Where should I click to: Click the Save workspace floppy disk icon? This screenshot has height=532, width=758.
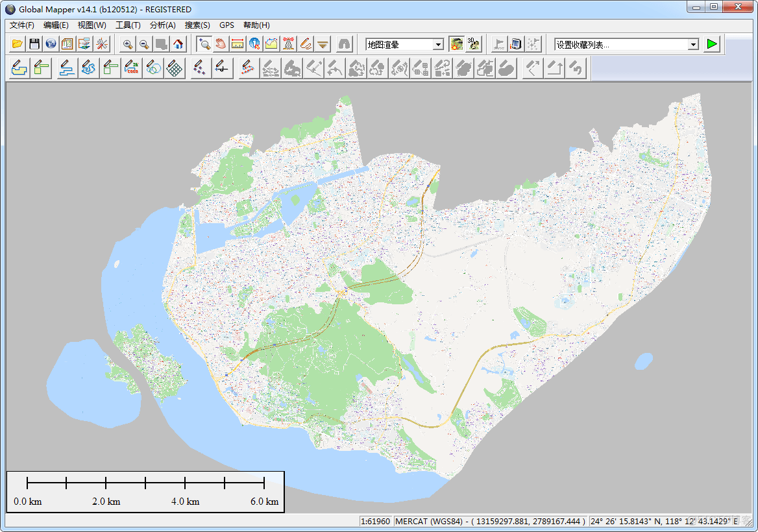pyautogui.click(x=34, y=44)
